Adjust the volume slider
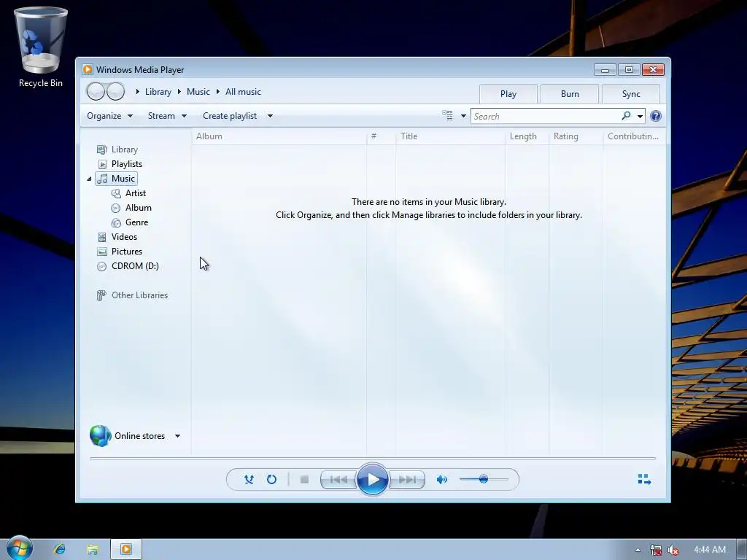Image resolution: width=747 pixels, height=560 pixels. pyautogui.click(x=484, y=479)
